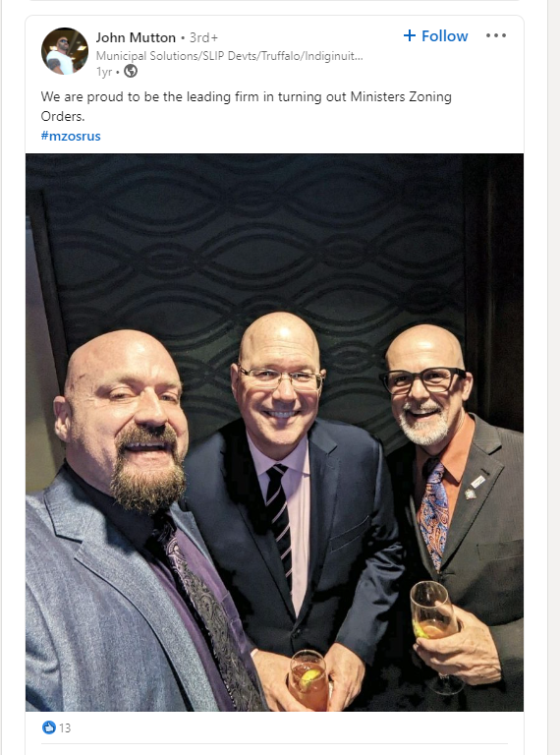Click the 3rd+ connection degree label
Viewport: 560px width, 755px height.
coord(203,37)
